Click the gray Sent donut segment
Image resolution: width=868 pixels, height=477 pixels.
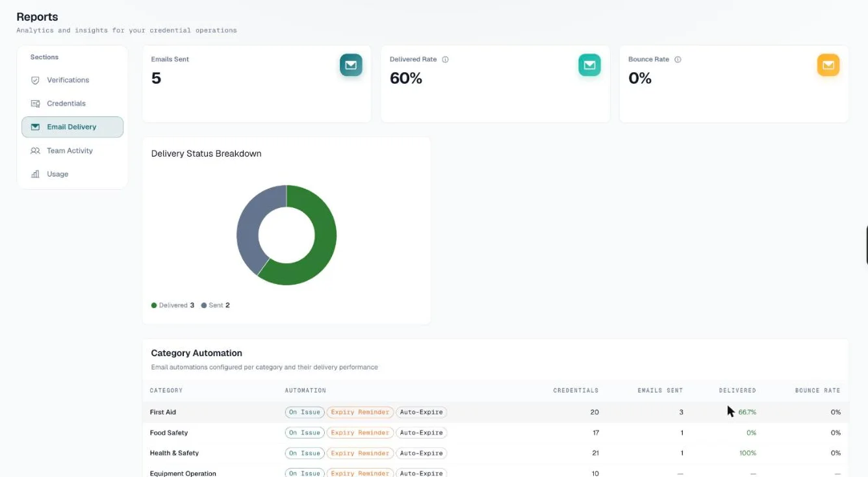(x=249, y=227)
